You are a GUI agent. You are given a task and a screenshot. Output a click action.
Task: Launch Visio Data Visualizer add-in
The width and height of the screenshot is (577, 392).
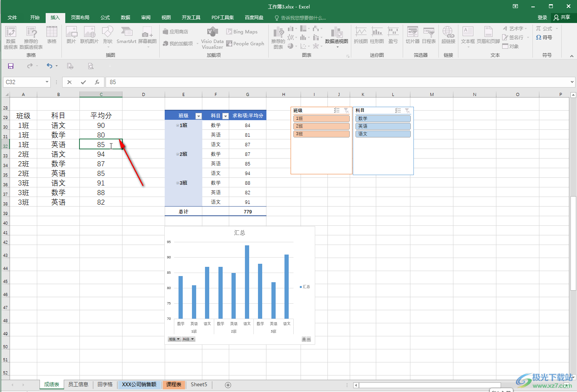212,38
